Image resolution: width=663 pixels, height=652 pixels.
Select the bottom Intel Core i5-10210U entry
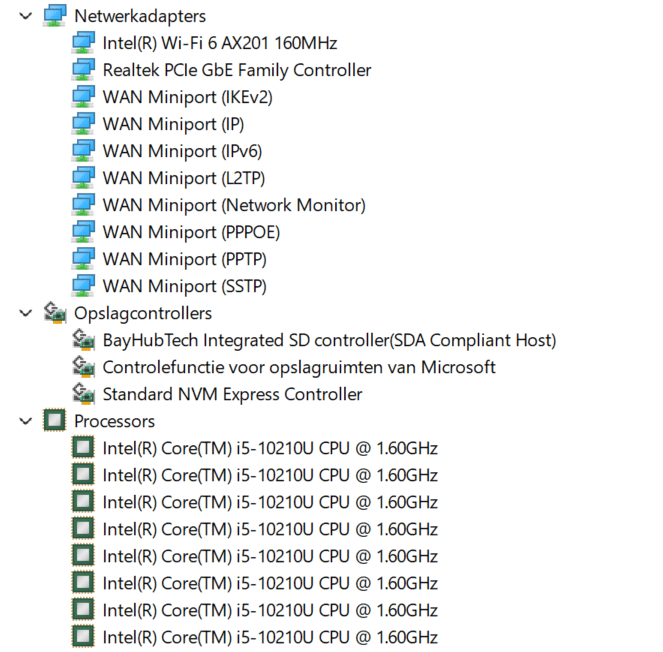(270, 637)
